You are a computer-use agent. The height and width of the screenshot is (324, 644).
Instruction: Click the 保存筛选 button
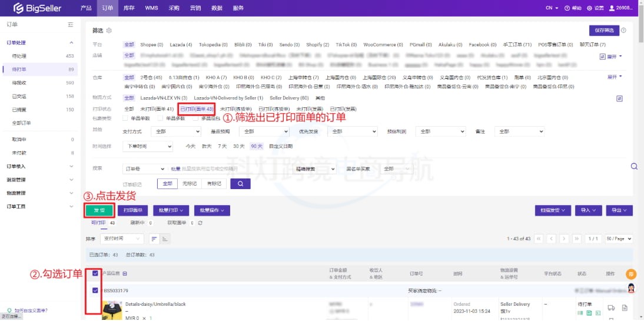pos(604,31)
